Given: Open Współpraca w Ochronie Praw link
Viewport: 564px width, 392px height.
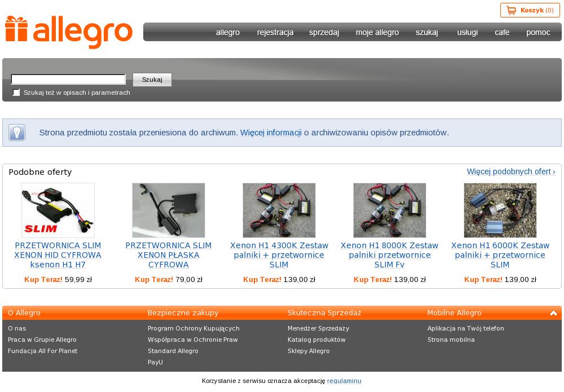Looking at the screenshot, I should tap(192, 340).
